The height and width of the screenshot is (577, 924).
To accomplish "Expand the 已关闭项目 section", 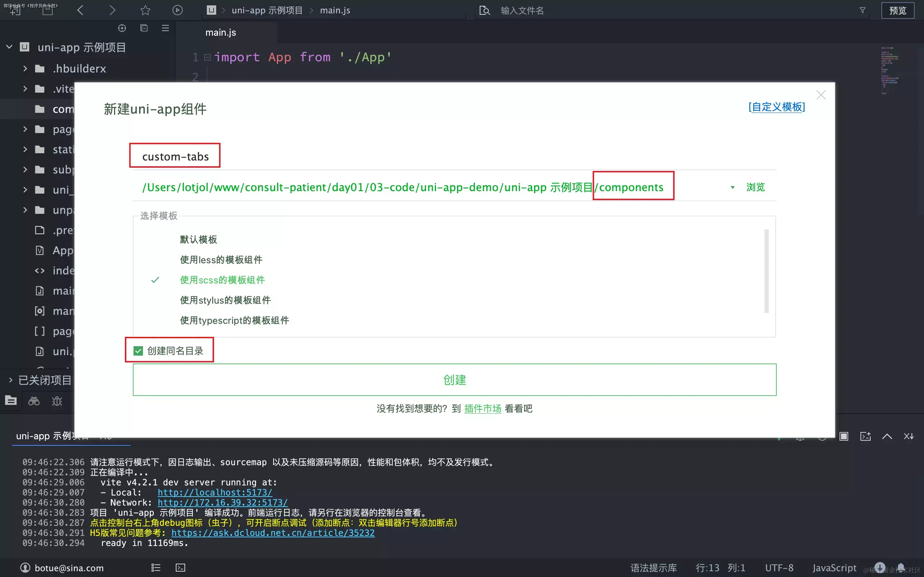I will 11,380.
